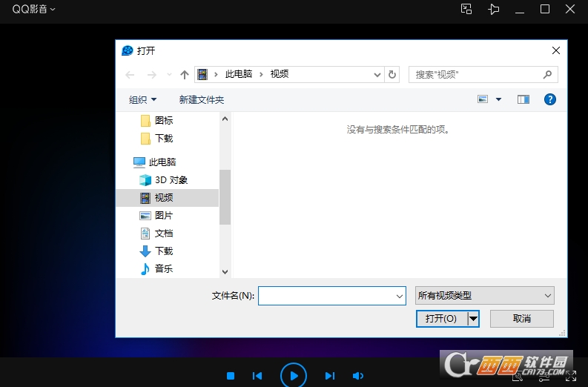Image resolution: width=588 pixels, height=387 pixels.
Task: Go up one folder level
Action: pyautogui.click(x=184, y=75)
